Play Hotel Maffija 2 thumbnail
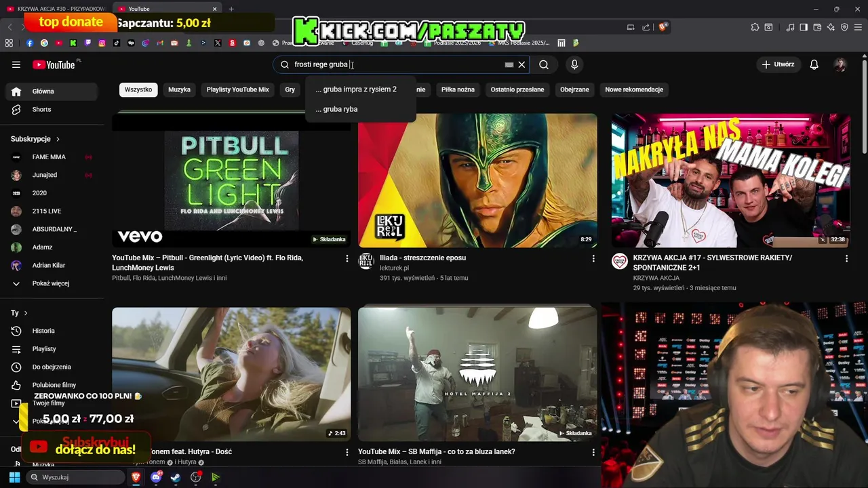868x488 pixels. [477, 374]
